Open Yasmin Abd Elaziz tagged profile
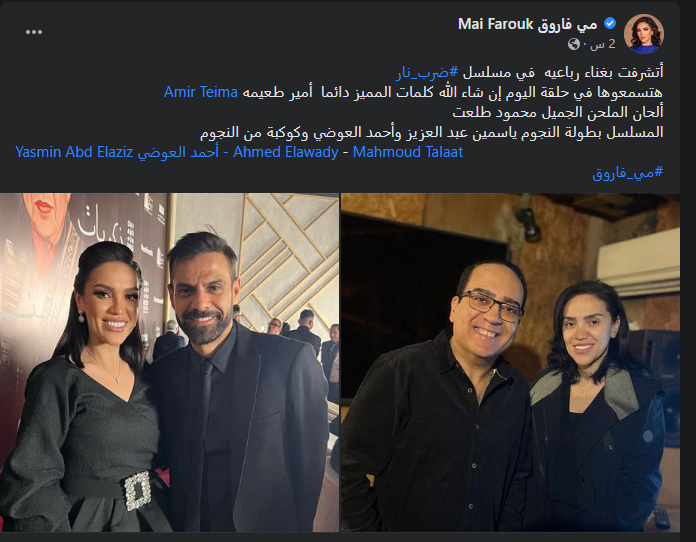The height and width of the screenshot is (542, 696). click(x=74, y=152)
